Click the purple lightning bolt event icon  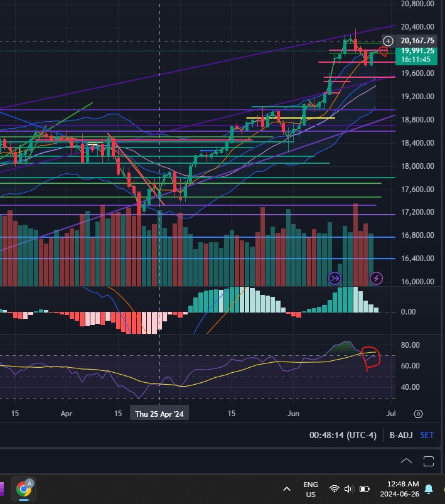tap(376, 277)
